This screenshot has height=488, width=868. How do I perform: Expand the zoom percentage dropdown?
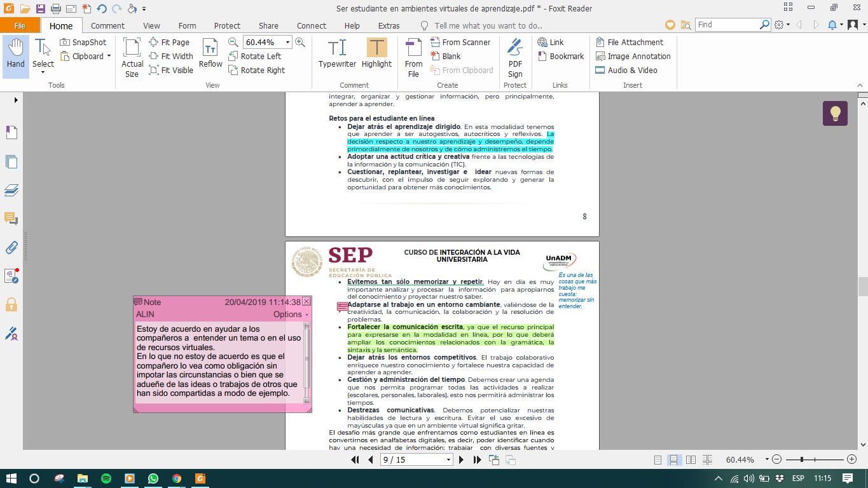coord(287,42)
